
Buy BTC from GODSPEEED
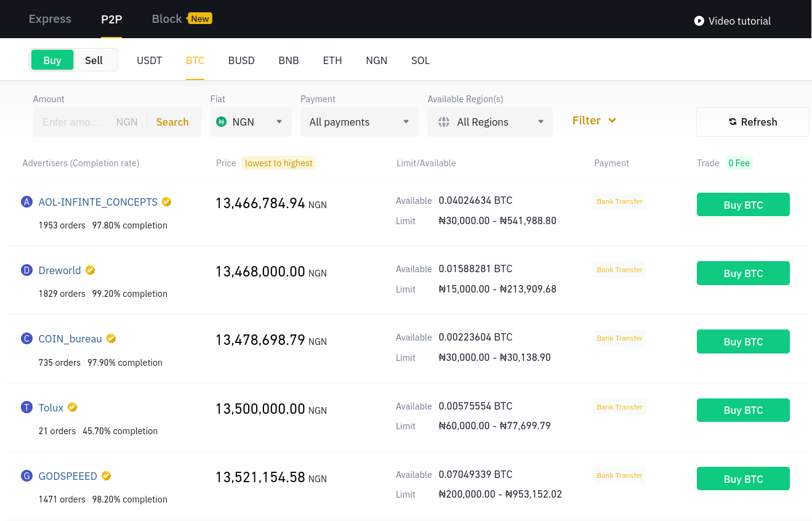pos(743,479)
